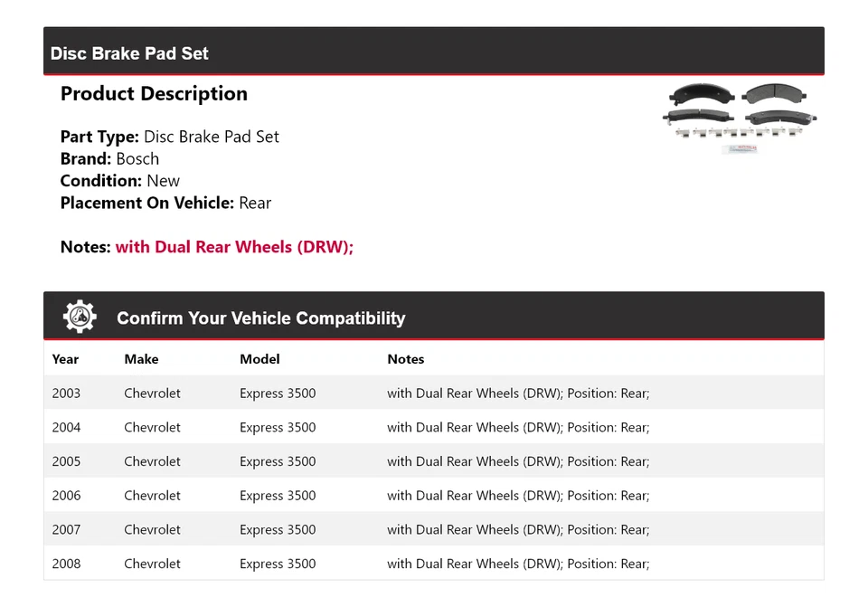Image resolution: width=868 pixels, height=607 pixels.
Task: Click the Disc Brake Pad Set header title
Action: click(x=129, y=53)
